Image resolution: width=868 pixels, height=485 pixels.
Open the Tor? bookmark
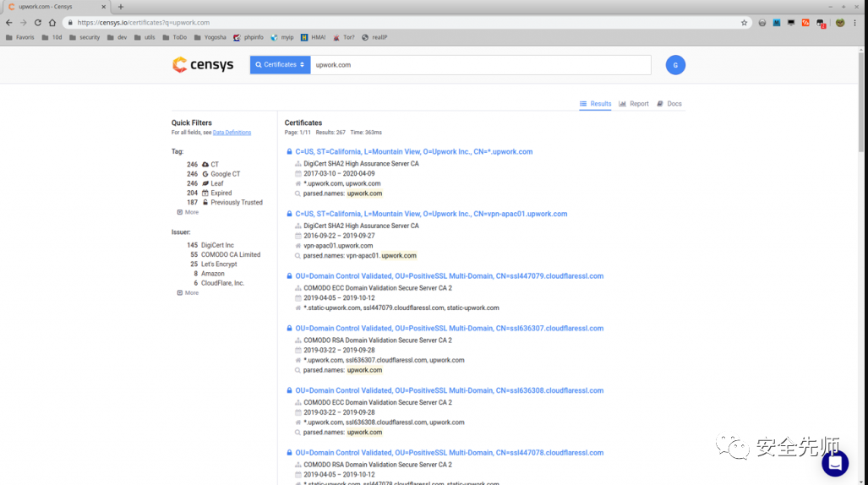point(344,37)
